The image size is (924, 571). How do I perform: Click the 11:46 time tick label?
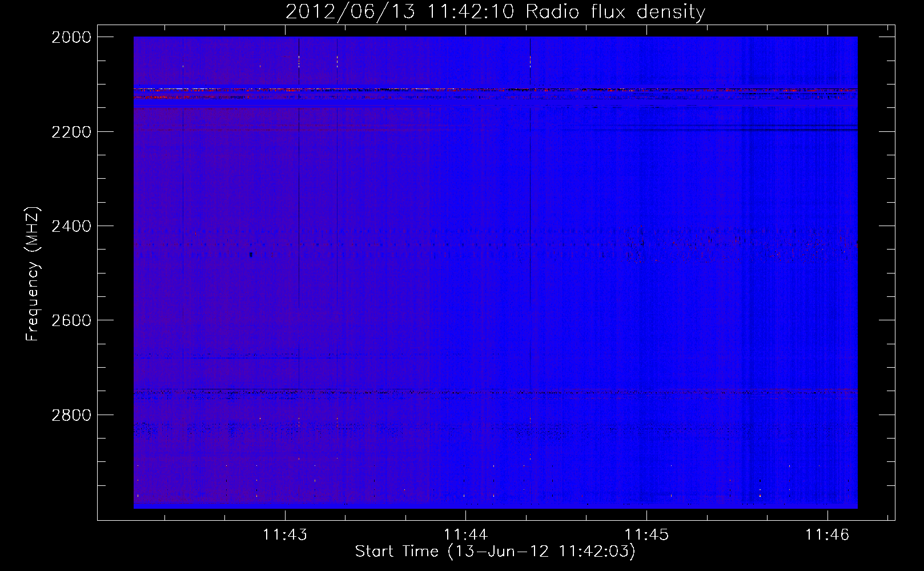827,534
